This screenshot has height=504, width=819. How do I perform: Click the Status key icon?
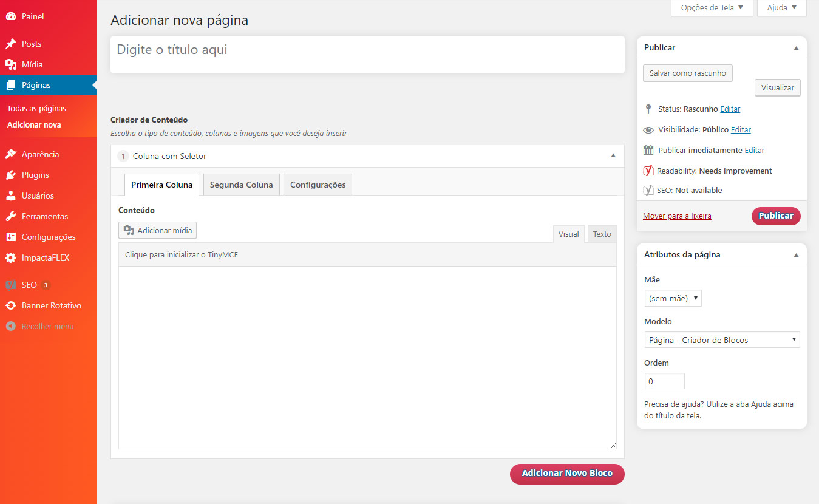pos(648,109)
